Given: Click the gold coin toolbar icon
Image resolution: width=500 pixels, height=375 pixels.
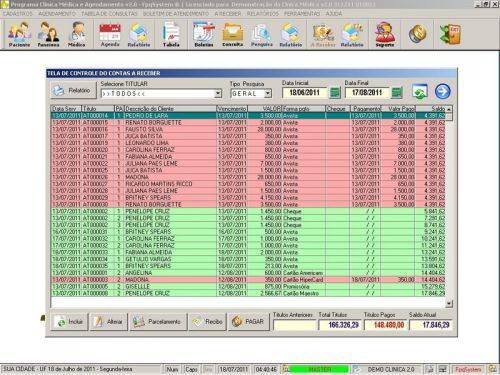Looking at the screenshot, I should click(x=417, y=34).
